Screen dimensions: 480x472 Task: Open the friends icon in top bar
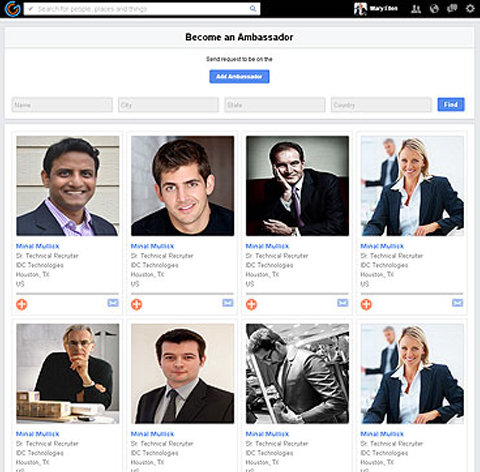(416, 9)
